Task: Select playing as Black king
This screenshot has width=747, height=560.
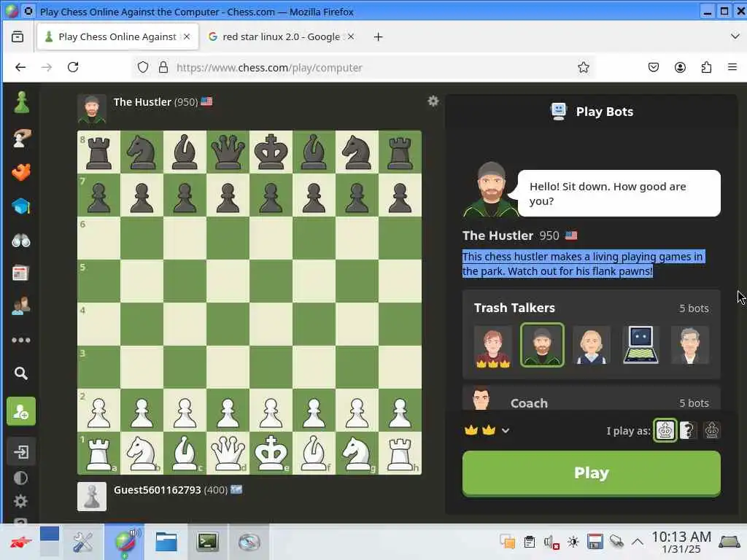Action: [712, 430]
